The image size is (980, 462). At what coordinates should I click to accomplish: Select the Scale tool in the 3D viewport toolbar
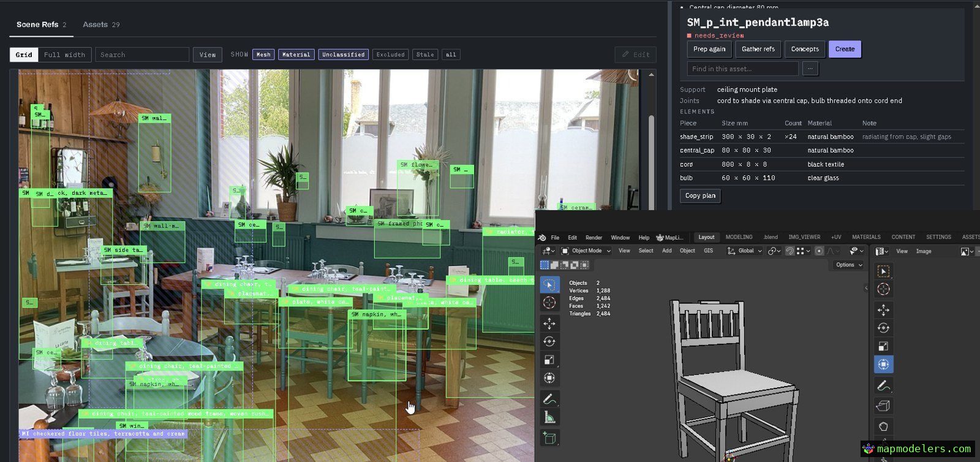coord(549,360)
